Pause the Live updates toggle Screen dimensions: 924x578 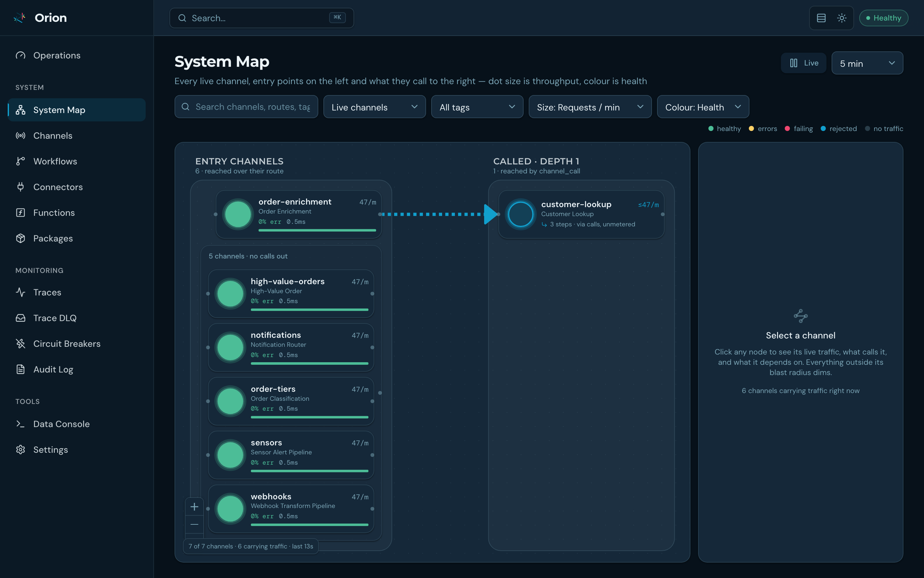pyautogui.click(x=804, y=63)
